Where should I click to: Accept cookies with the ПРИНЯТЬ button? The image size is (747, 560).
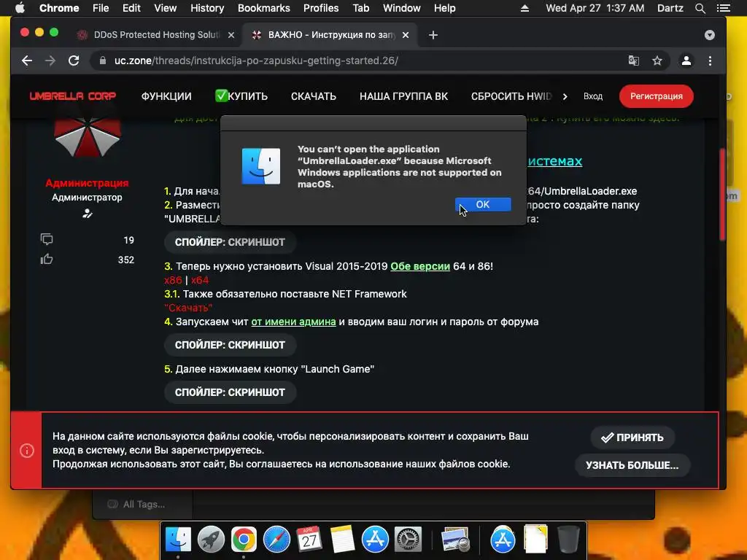[632, 437]
